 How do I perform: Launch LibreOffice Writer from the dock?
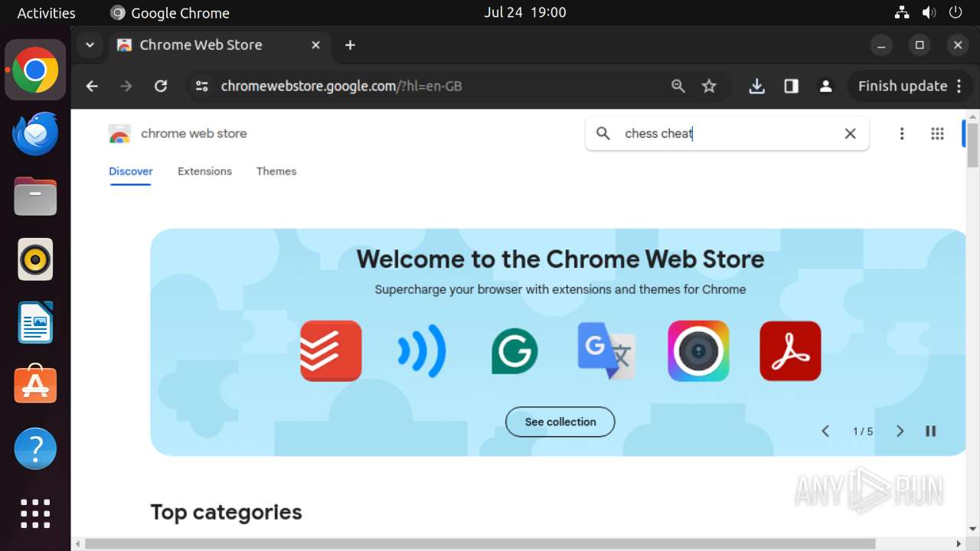[35, 323]
